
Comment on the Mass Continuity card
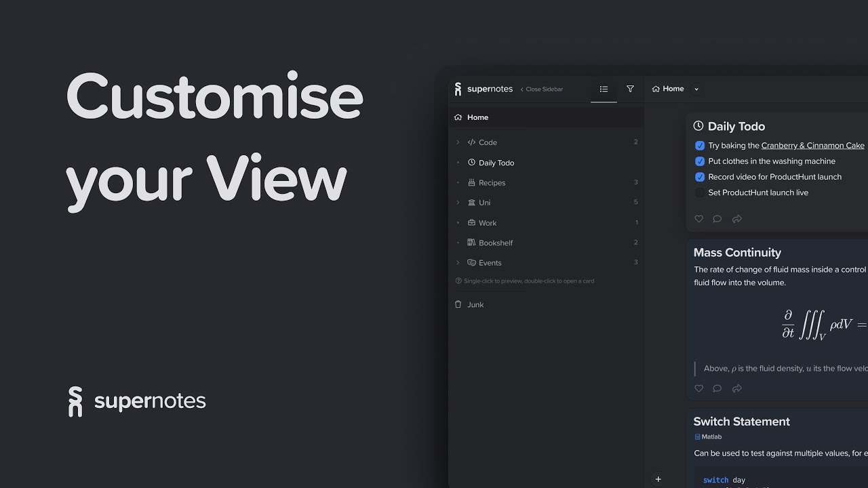tap(717, 388)
